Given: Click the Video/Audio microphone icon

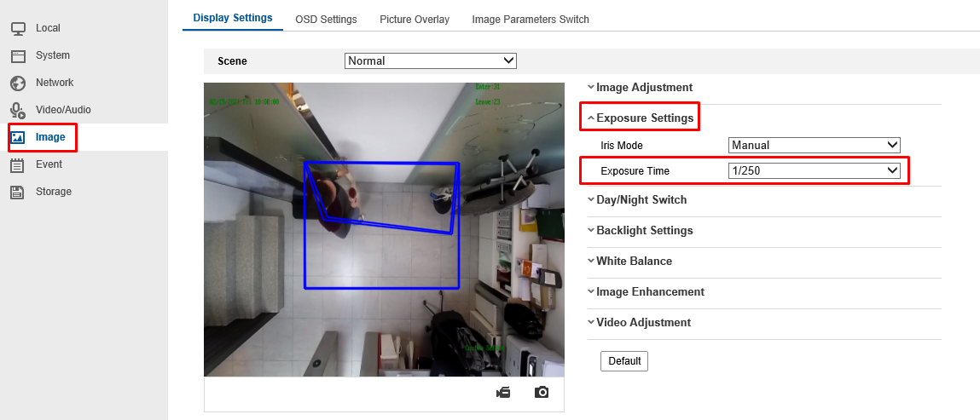Looking at the screenshot, I should point(18,110).
